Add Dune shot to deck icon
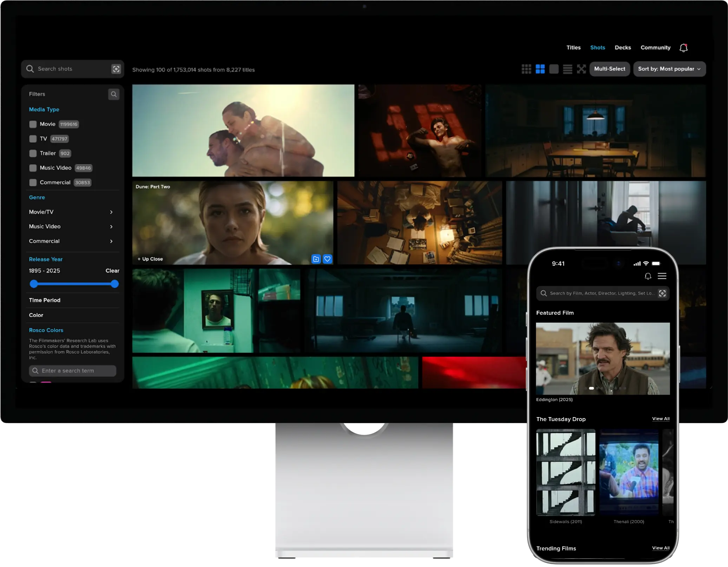The height and width of the screenshot is (567, 728). pos(316,259)
